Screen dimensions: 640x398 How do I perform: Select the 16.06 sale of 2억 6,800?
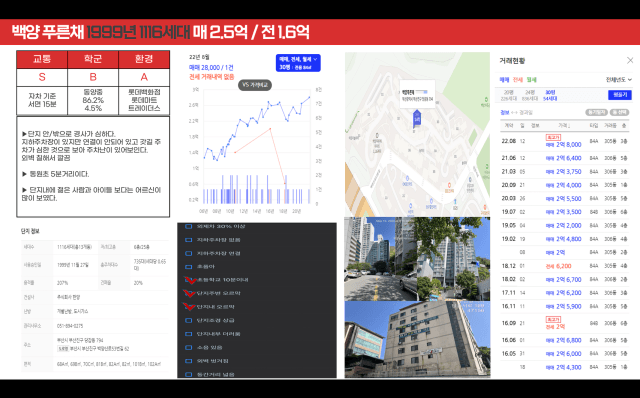(564, 340)
